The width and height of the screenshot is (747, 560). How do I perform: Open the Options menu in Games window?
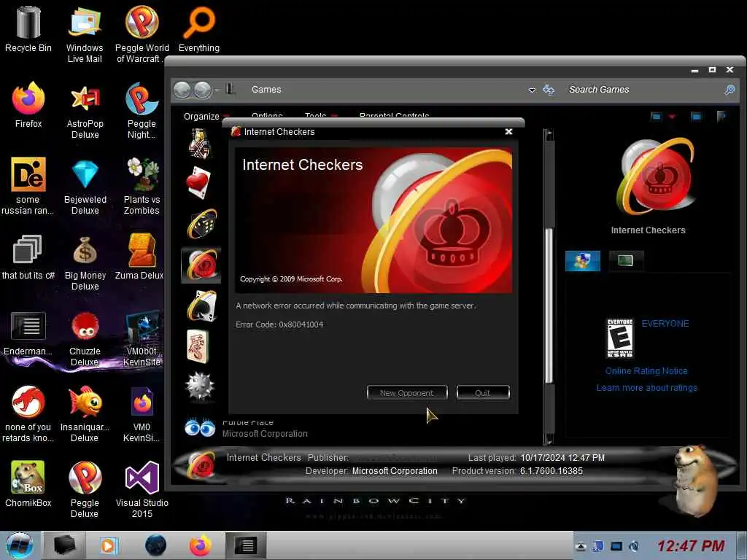[x=267, y=116]
